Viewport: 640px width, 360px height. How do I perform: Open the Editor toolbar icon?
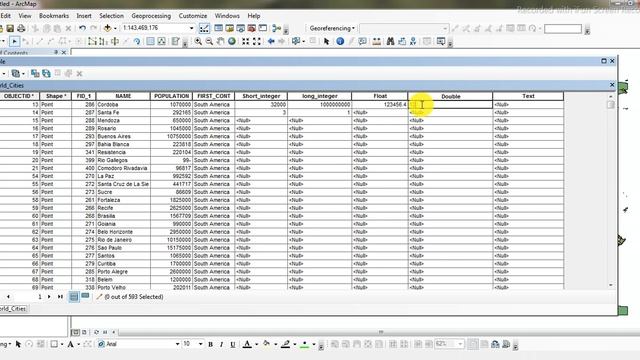204,28
